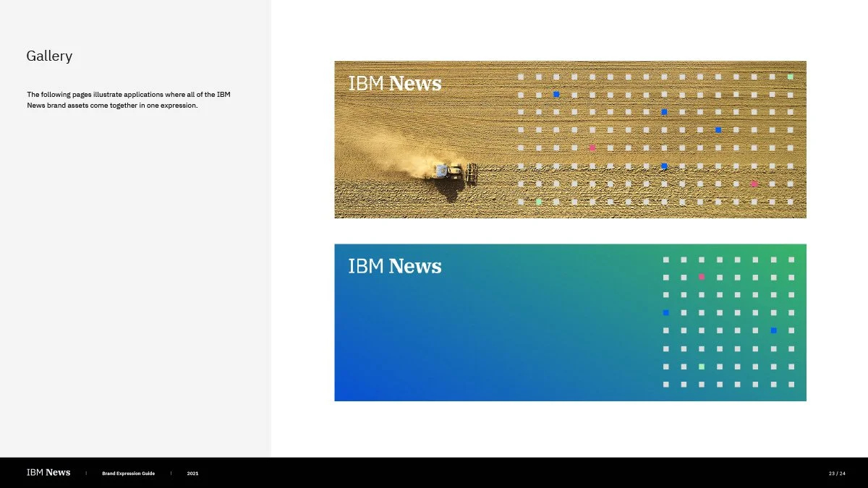Click the IBM News logo on the gradient banner
868x488 pixels.
[x=394, y=266]
